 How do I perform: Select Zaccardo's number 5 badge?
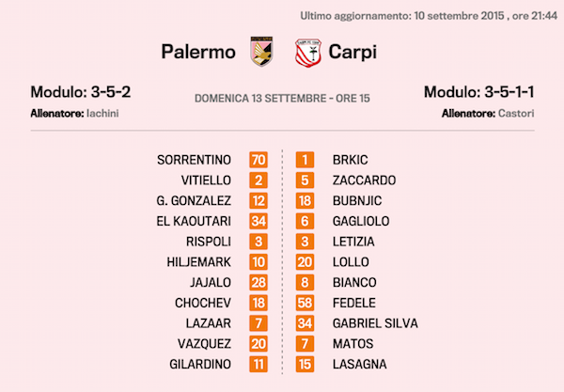click(x=306, y=180)
